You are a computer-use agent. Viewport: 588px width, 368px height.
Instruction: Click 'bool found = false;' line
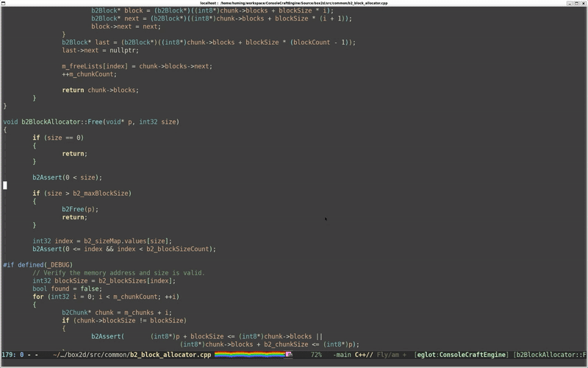pyautogui.click(x=67, y=289)
